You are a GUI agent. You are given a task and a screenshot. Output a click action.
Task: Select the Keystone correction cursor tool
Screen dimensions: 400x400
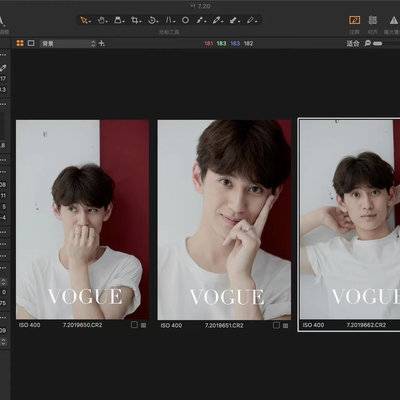click(169, 20)
